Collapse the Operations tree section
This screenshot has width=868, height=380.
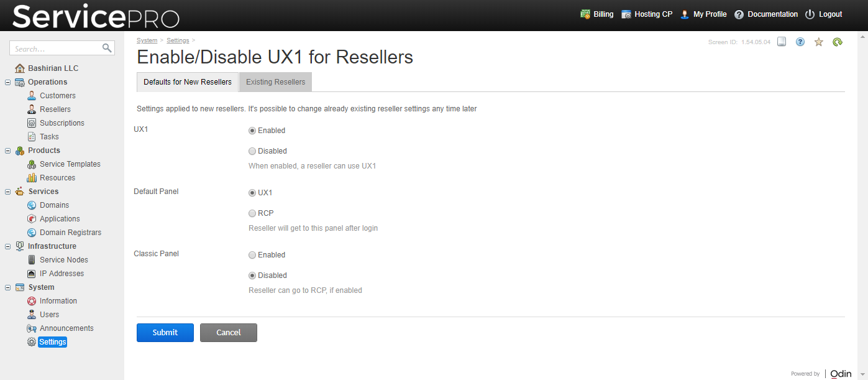(x=7, y=82)
